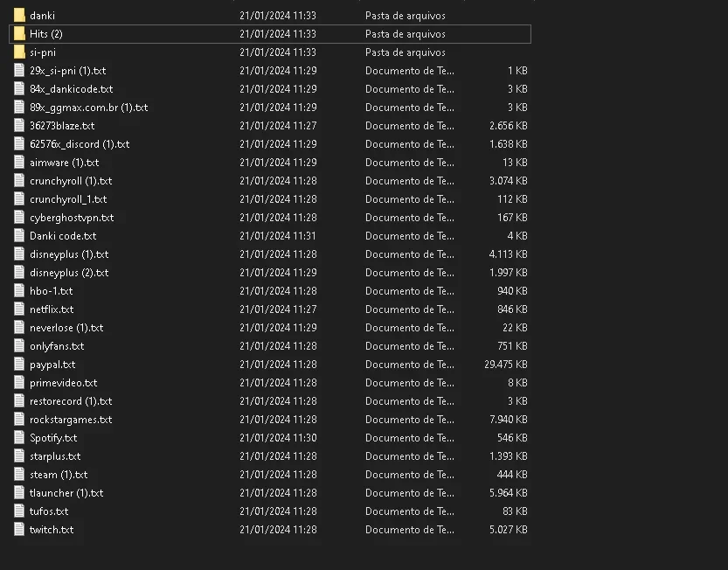The height and width of the screenshot is (570, 728).
Task: Select the rockstargames.txt file name
Action: (x=71, y=420)
